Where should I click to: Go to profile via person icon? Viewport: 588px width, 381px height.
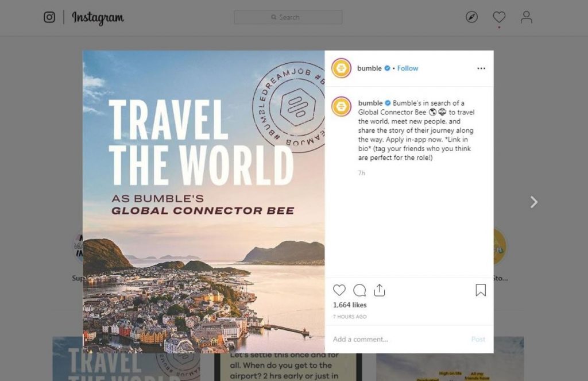[x=526, y=17]
